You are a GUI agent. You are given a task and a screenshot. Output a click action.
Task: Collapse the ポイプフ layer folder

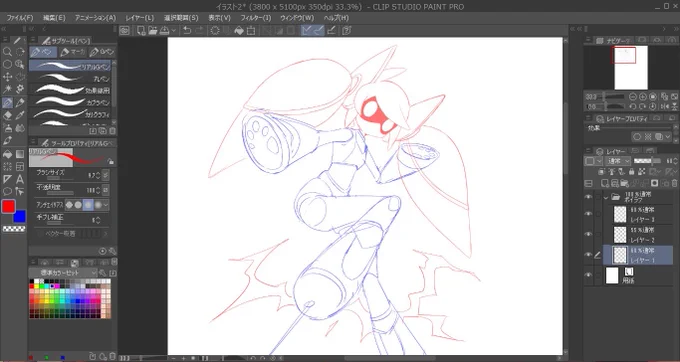(x=606, y=197)
